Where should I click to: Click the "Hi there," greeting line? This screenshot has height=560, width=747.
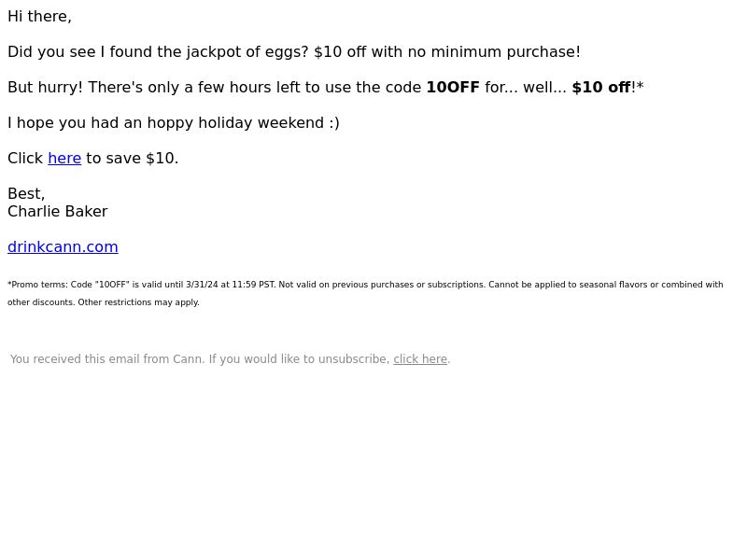39,16
